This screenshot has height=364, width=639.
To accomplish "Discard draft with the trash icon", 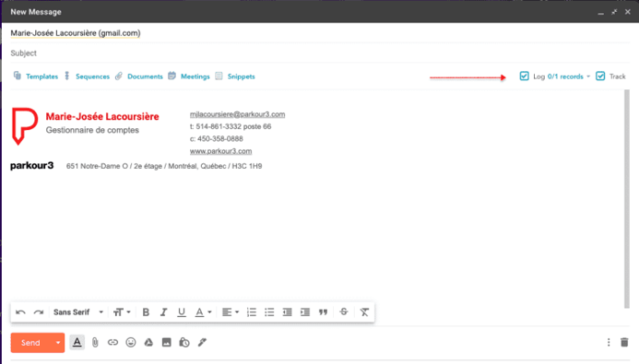I will 624,342.
